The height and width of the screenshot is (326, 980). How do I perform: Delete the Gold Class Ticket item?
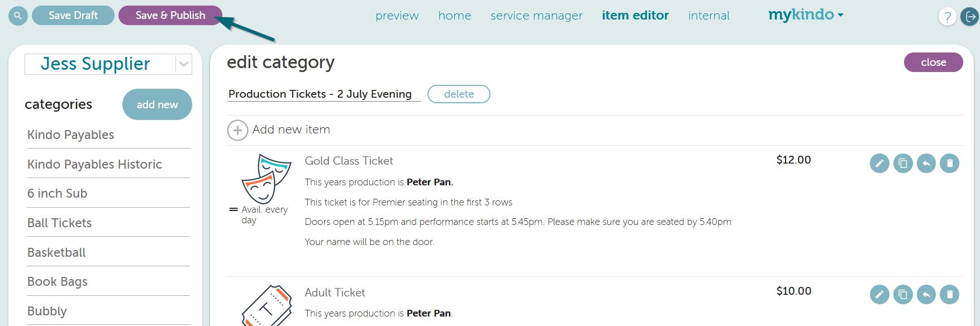(x=950, y=163)
